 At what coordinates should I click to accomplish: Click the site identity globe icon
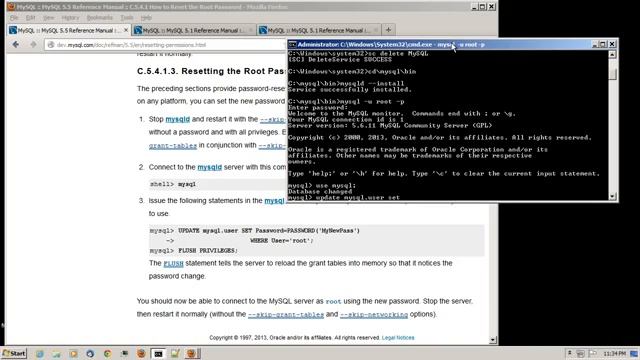click(51, 45)
